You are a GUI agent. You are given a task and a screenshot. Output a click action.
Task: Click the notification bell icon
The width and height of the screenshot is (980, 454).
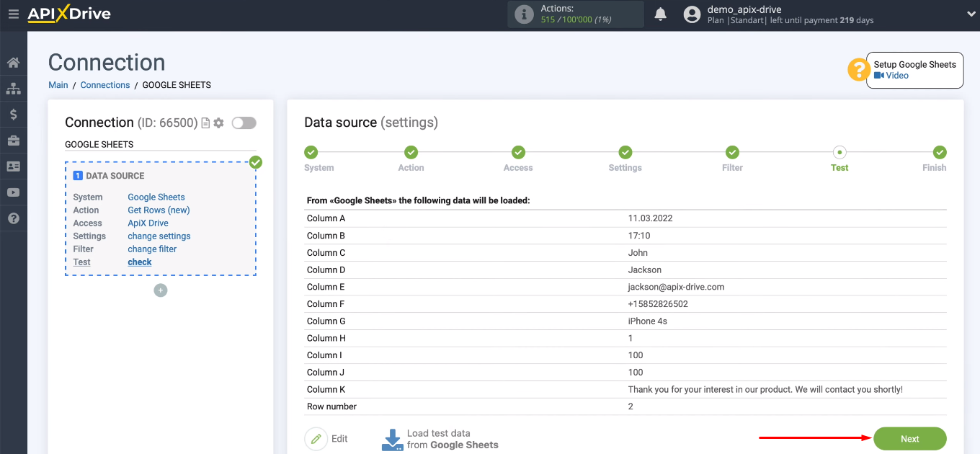click(x=660, y=14)
